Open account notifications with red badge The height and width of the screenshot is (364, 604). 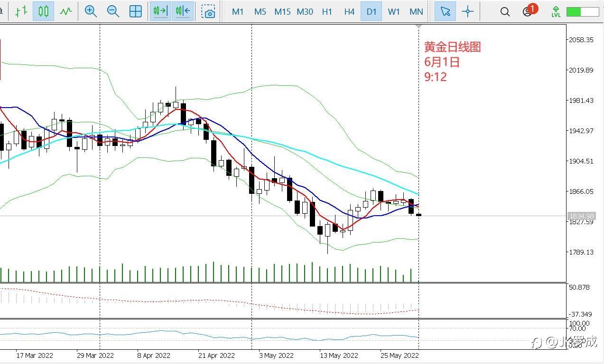529,10
